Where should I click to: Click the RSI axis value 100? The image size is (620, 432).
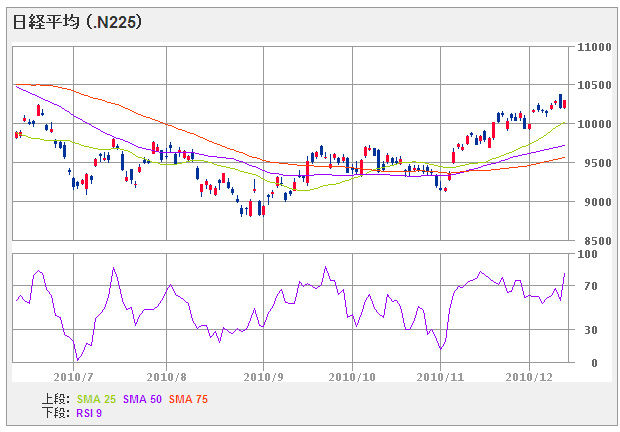click(587, 254)
